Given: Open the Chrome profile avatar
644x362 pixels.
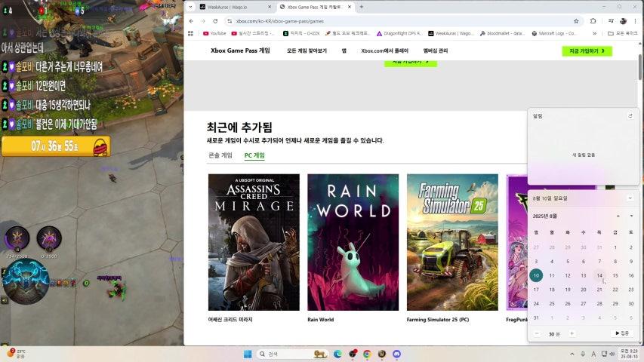Looking at the screenshot, I should click(x=623, y=21).
